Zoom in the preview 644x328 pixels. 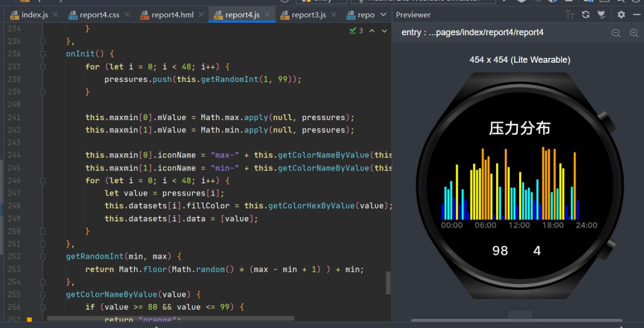[634, 33]
